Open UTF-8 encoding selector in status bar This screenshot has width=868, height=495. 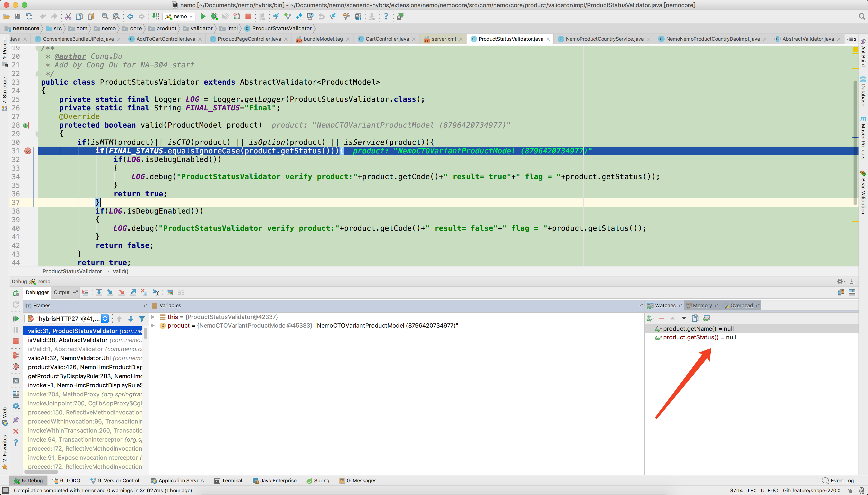[769, 490]
